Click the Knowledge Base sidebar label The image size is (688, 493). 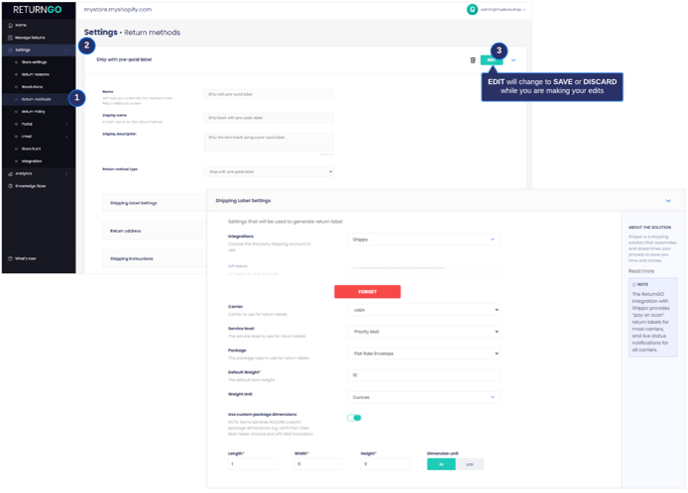click(x=30, y=186)
